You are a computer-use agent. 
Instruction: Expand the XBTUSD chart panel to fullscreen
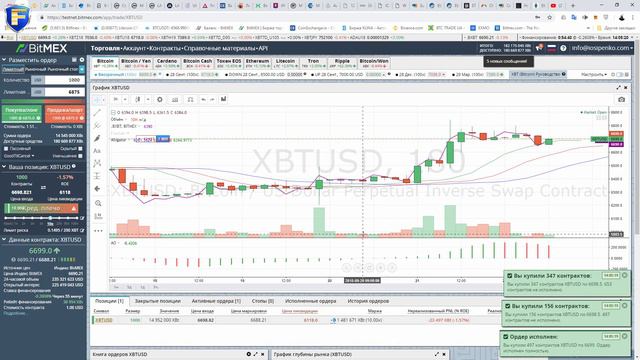tap(618, 88)
